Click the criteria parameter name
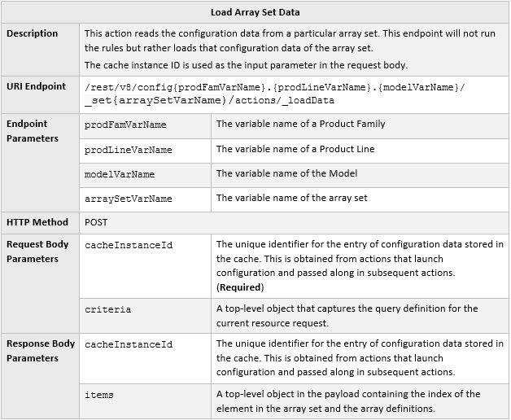The image size is (511, 420). pyautogui.click(x=108, y=309)
